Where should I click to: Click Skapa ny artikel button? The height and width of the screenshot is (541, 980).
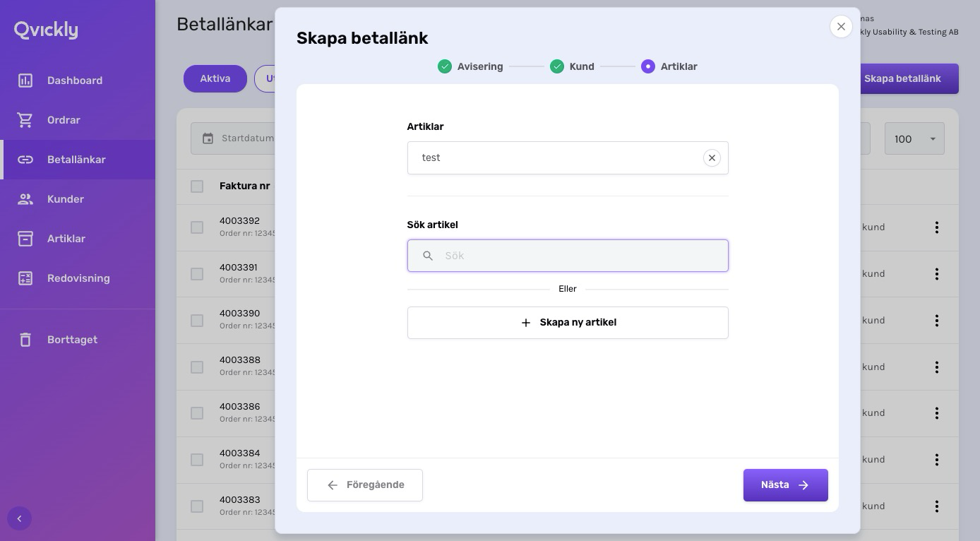tap(568, 323)
